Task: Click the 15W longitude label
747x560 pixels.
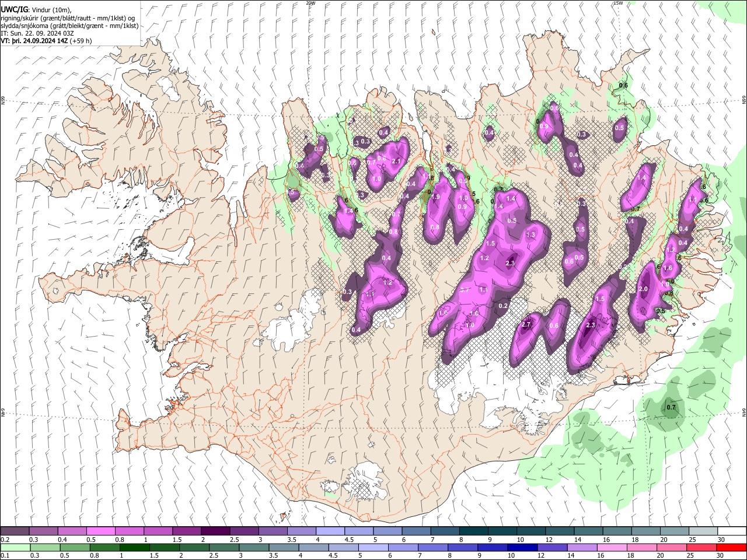Action: click(618, 2)
